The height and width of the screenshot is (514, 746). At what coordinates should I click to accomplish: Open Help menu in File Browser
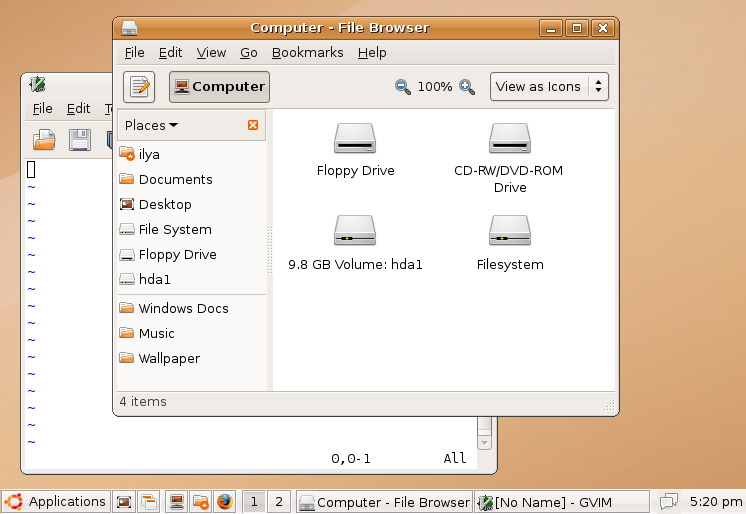pos(372,53)
